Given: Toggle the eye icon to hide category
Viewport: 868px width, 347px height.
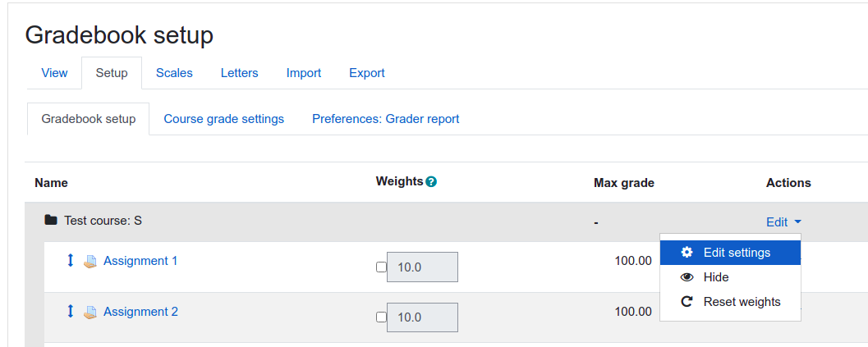Looking at the screenshot, I should tap(687, 277).
